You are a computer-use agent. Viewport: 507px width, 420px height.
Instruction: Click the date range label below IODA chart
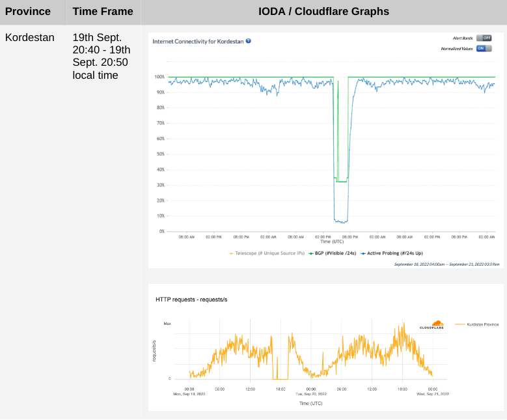[x=446, y=264]
